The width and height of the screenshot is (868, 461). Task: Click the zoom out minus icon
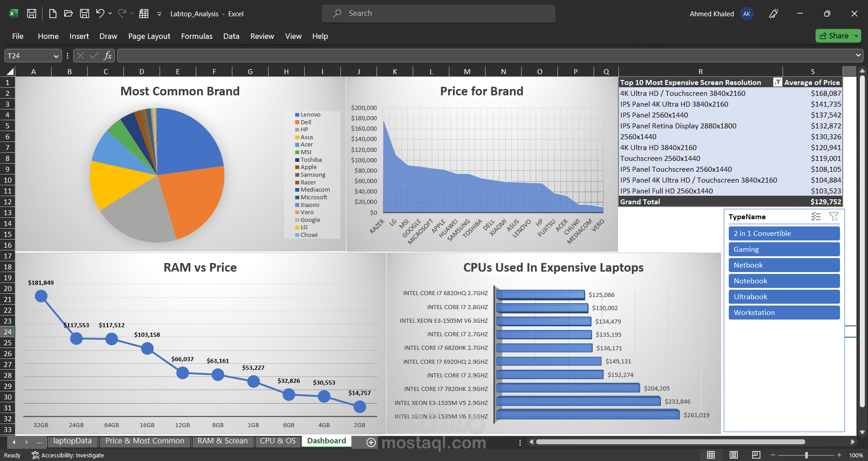click(773, 455)
